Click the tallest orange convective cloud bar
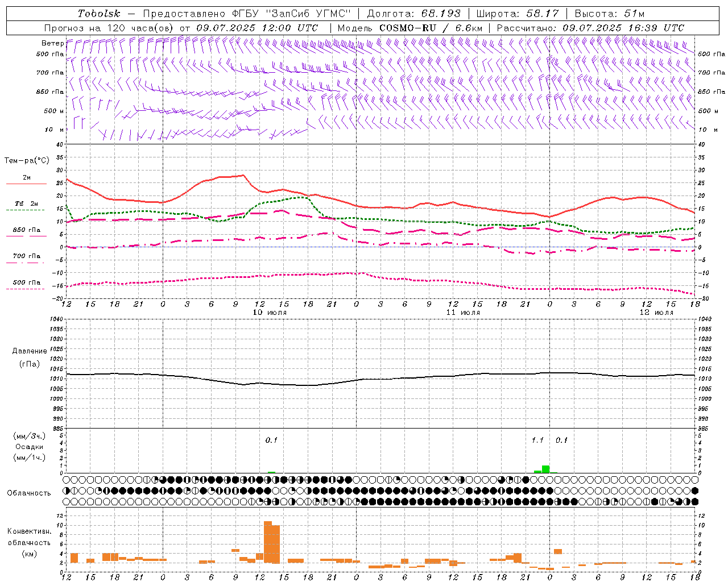 coord(268,542)
